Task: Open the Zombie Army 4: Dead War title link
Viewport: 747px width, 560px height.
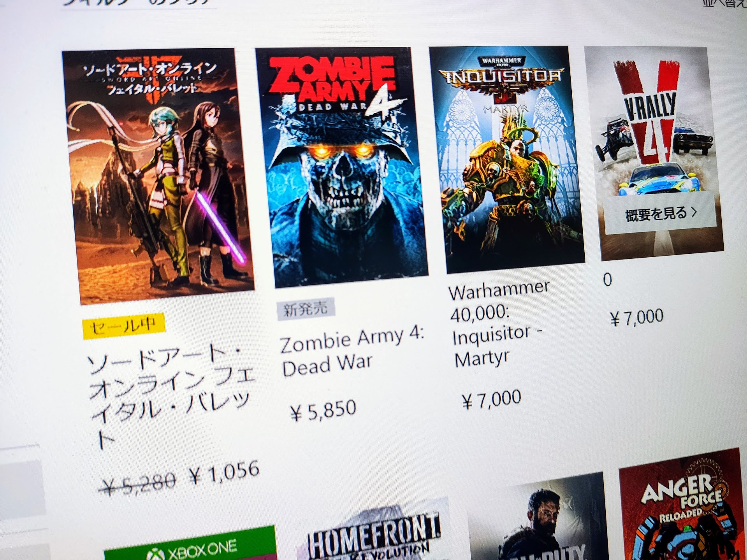Action: (352, 352)
